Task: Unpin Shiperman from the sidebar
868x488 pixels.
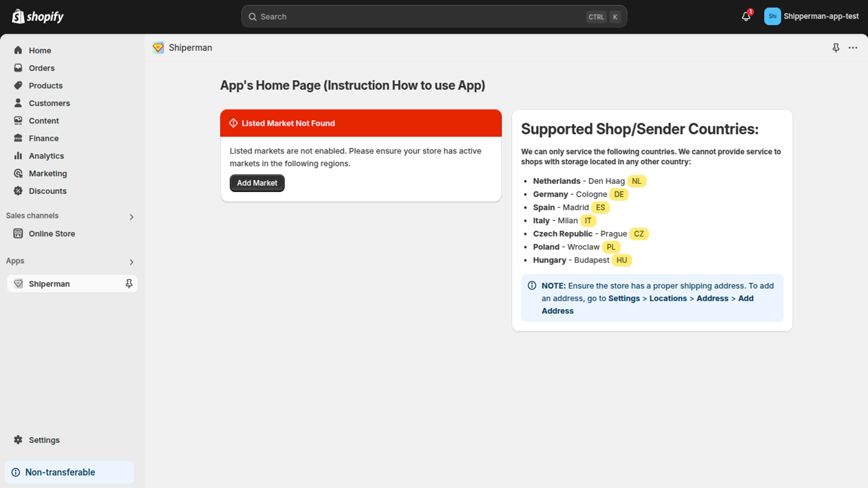Action: (x=129, y=284)
